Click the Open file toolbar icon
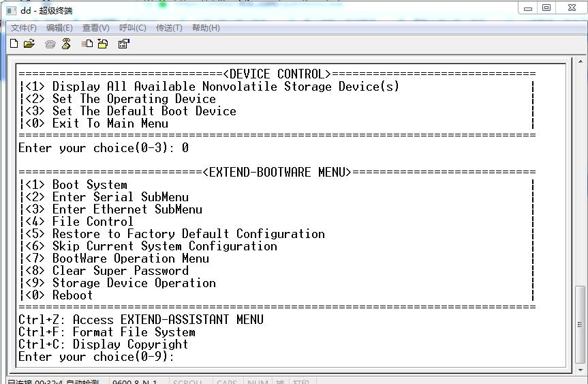Viewport: 588px width, 384px height. [x=29, y=44]
